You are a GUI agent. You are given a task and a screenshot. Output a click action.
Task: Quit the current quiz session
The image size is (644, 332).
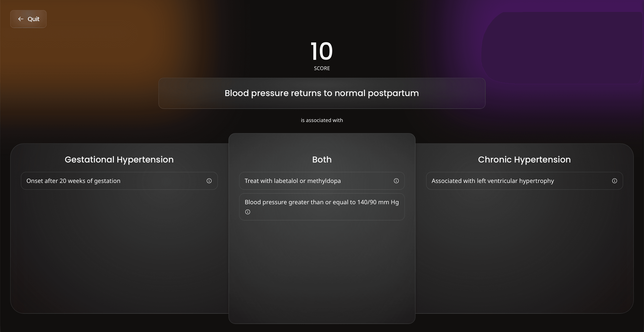tap(28, 19)
